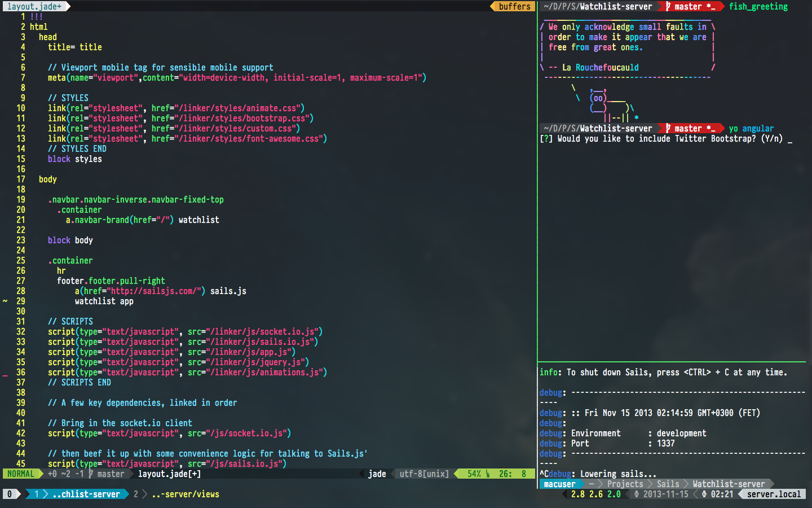This screenshot has height=508, width=812.
Task: Click the ~/D/P/S/Watchlist-server path in top prompt
Action: pos(598,6)
